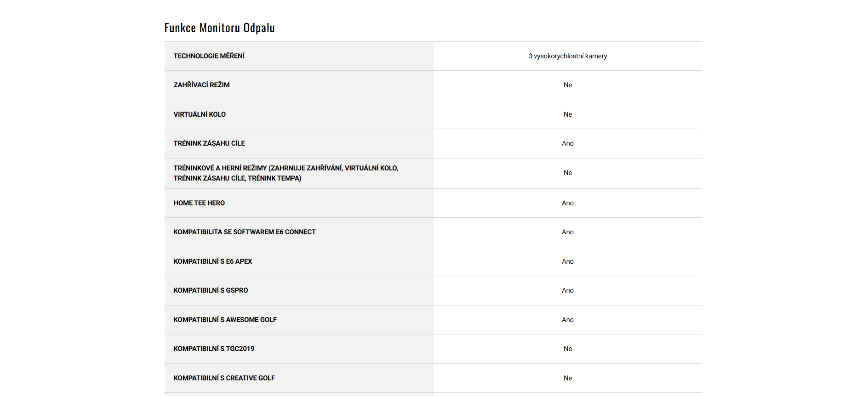Click the 'Kompatibilní s TGC2019' label
This screenshot has width=868, height=396.
[214, 349]
